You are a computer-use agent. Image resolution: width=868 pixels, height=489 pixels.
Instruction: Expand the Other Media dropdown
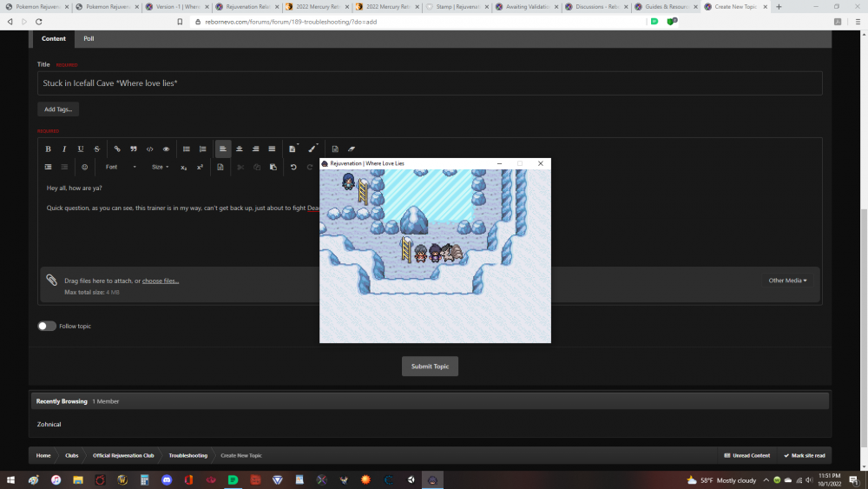tap(787, 281)
